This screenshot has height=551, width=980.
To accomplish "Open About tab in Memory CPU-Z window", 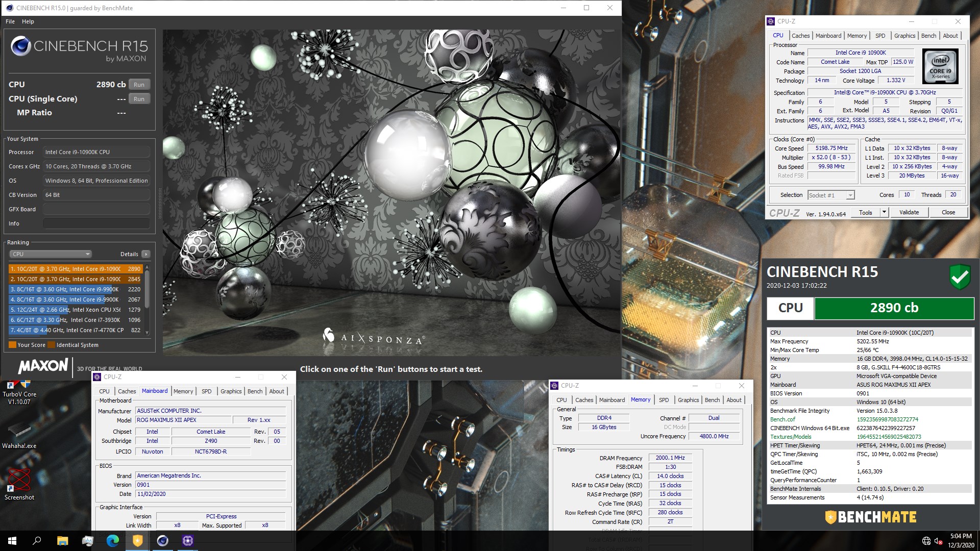I will coord(733,400).
